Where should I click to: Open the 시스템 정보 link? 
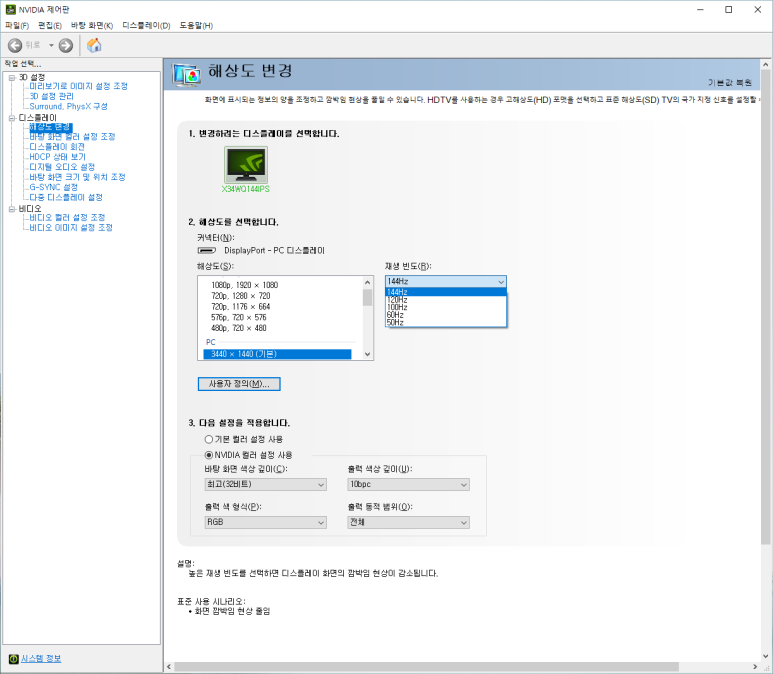tap(41, 659)
